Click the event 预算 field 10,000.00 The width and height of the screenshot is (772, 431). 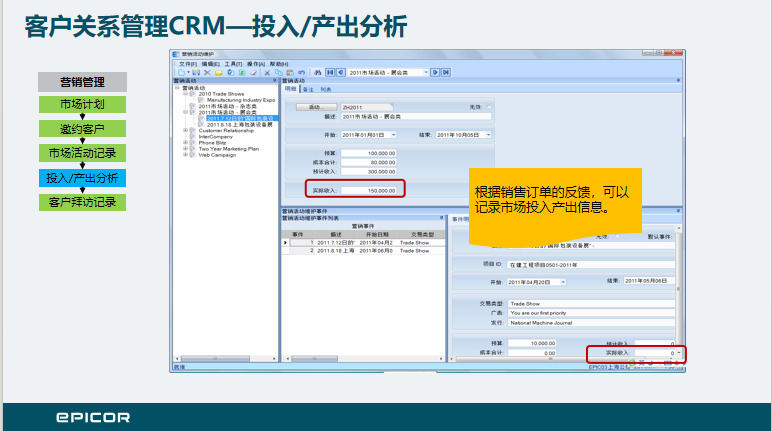point(532,343)
